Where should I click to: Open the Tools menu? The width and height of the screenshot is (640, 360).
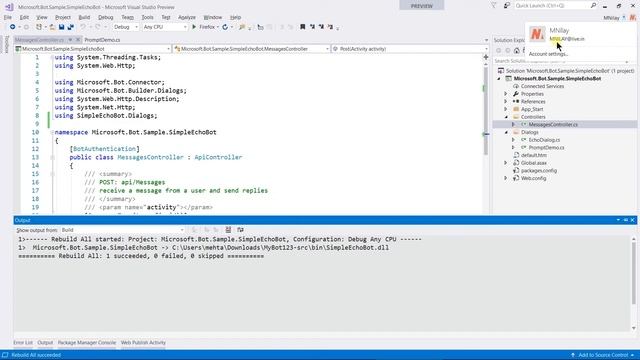[x=147, y=18]
